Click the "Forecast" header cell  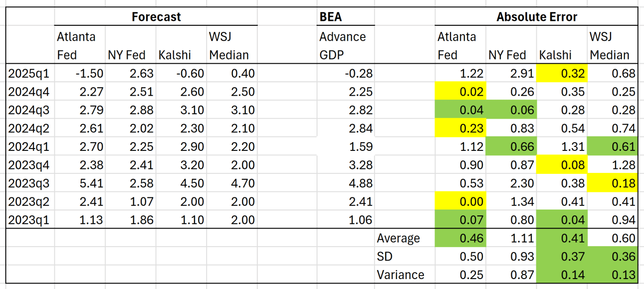pyautogui.click(x=156, y=17)
